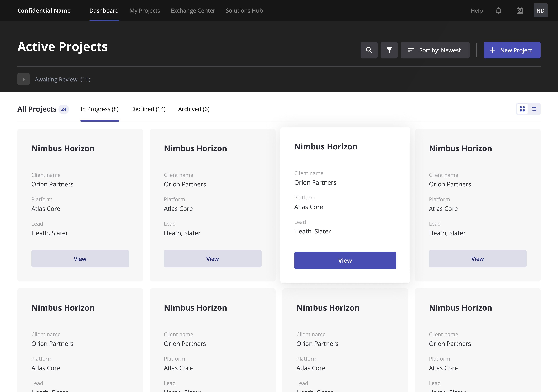Open the notifications bell

499,10
